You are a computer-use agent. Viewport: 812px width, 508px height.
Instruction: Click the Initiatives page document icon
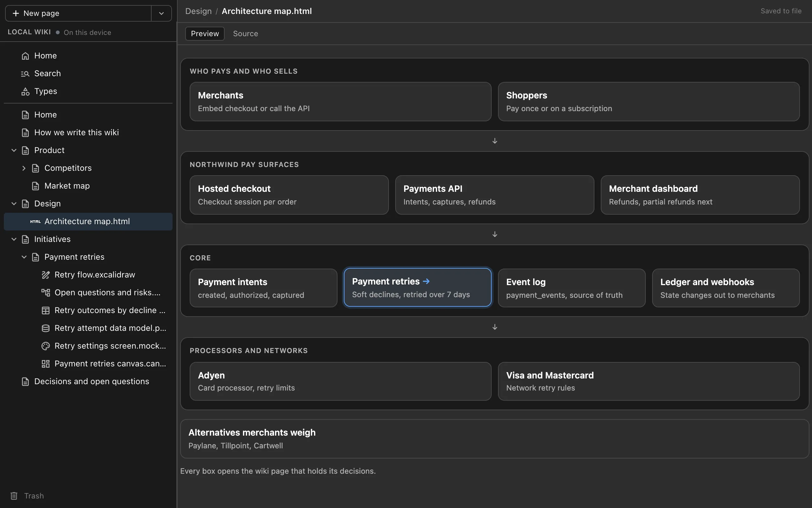[x=25, y=239]
